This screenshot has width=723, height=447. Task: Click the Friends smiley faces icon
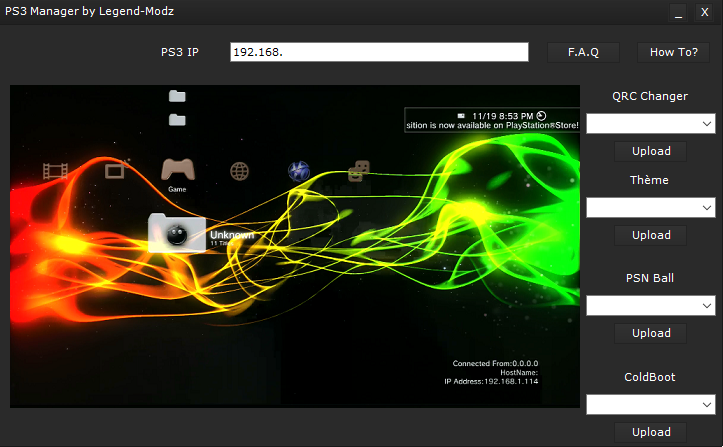(359, 171)
